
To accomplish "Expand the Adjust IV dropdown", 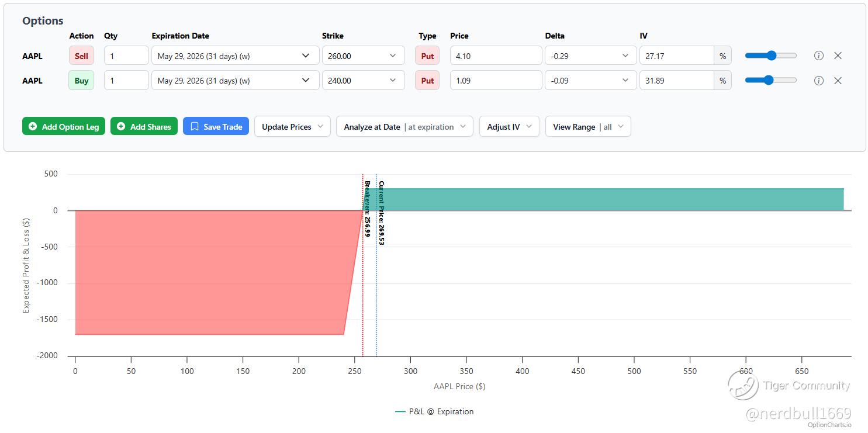I will (509, 127).
